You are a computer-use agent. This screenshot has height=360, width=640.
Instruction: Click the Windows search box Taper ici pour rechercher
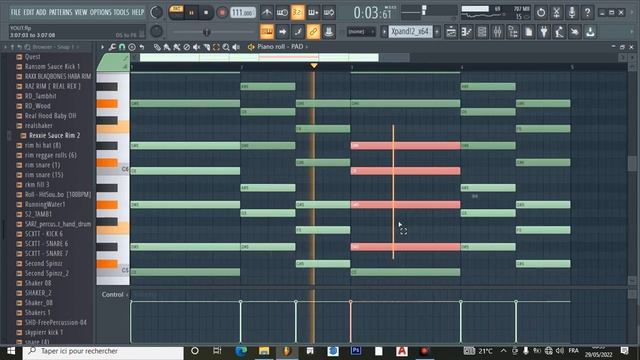point(103,351)
